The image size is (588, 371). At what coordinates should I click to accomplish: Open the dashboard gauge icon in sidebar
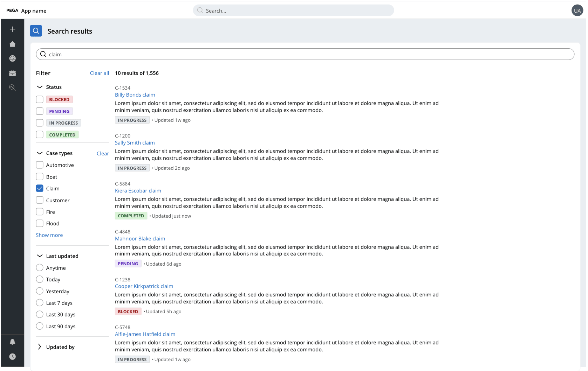pos(13,58)
